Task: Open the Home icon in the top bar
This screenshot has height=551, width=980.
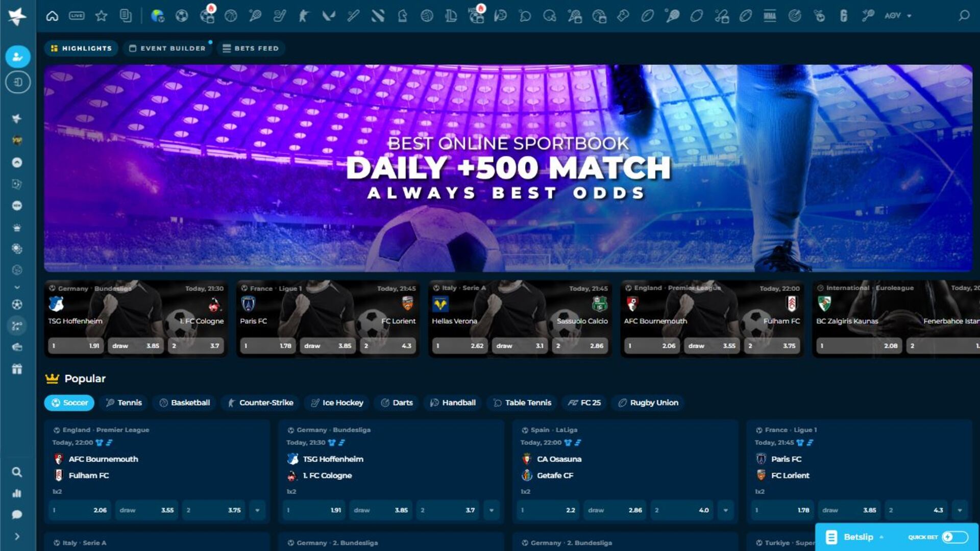Action: click(x=52, y=16)
